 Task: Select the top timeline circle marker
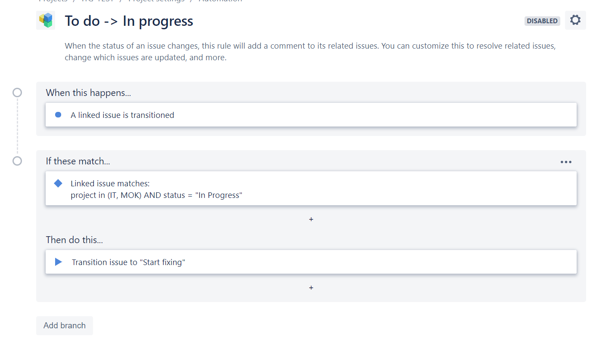[17, 92]
